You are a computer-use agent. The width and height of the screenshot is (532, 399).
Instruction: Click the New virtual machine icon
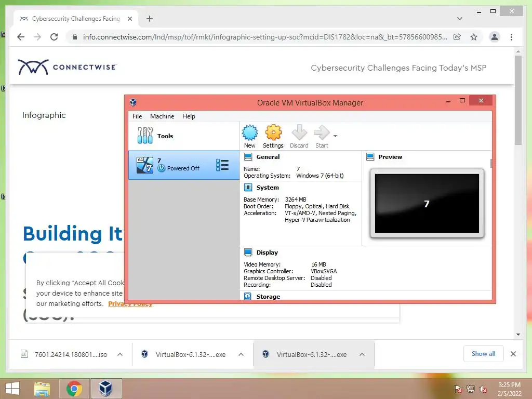250,132
